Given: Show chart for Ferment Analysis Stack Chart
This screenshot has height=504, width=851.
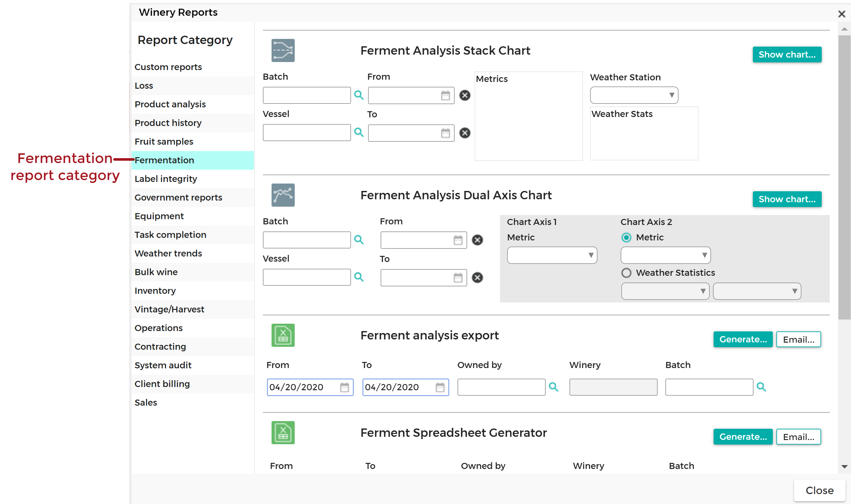Looking at the screenshot, I should coord(787,54).
